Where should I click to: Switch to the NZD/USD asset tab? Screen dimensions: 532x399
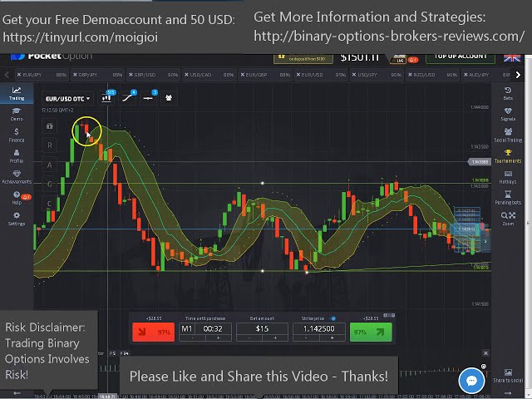432,75
